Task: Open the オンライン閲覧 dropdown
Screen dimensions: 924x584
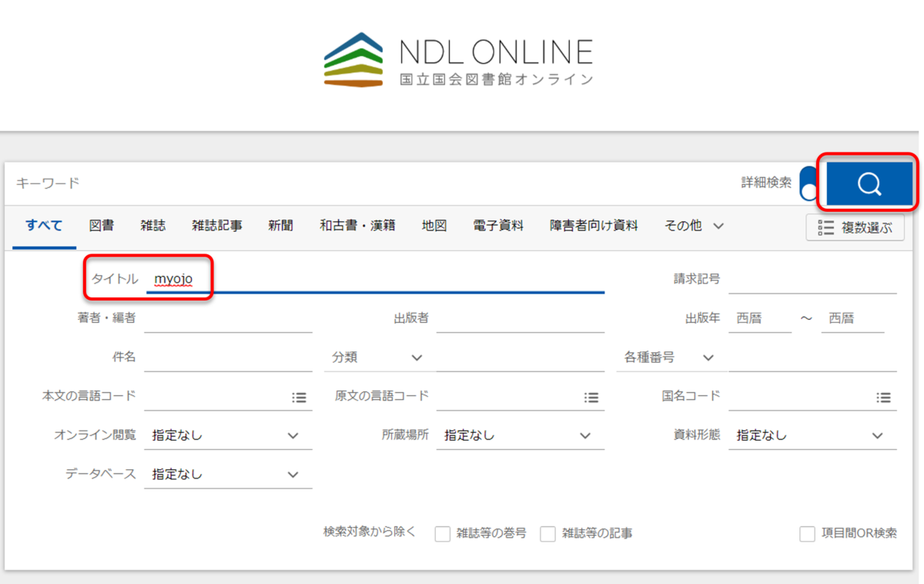Action: (x=228, y=435)
